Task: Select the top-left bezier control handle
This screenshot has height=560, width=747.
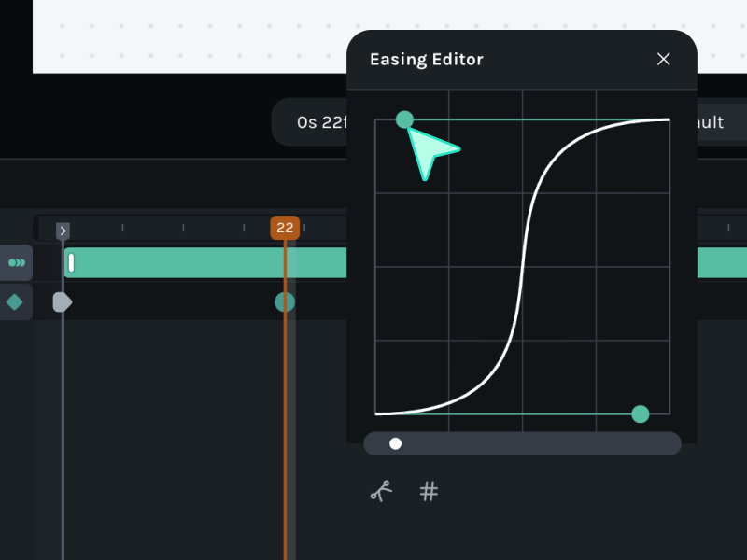Action: (404, 119)
